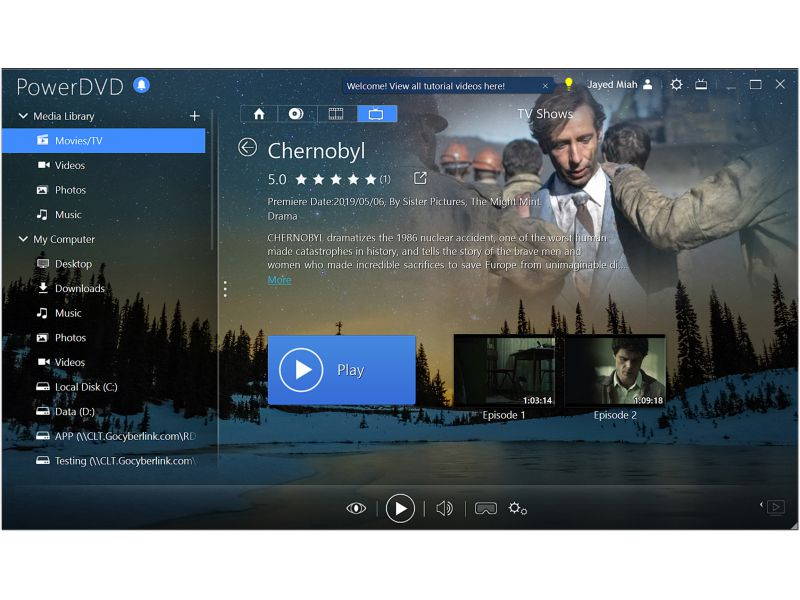The width and height of the screenshot is (800, 600).
Task: Go back with the circular back arrow
Action: click(x=249, y=146)
